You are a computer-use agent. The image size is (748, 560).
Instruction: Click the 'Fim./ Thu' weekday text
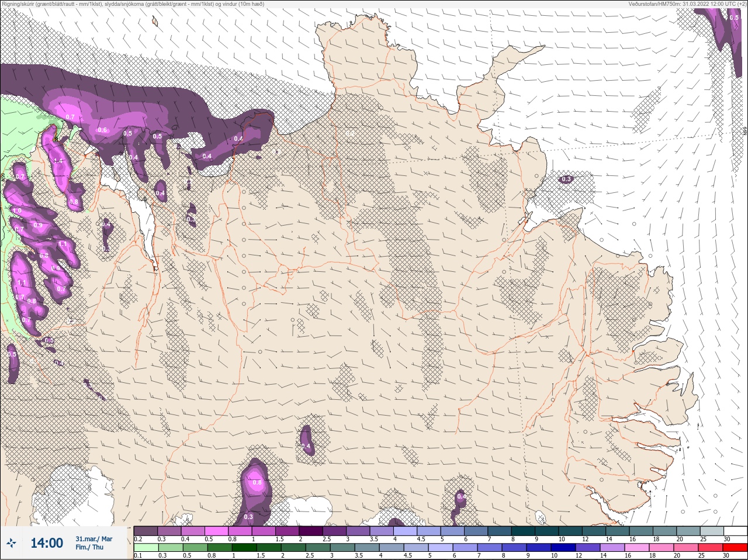pyautogui.click(x=89, y=547)
